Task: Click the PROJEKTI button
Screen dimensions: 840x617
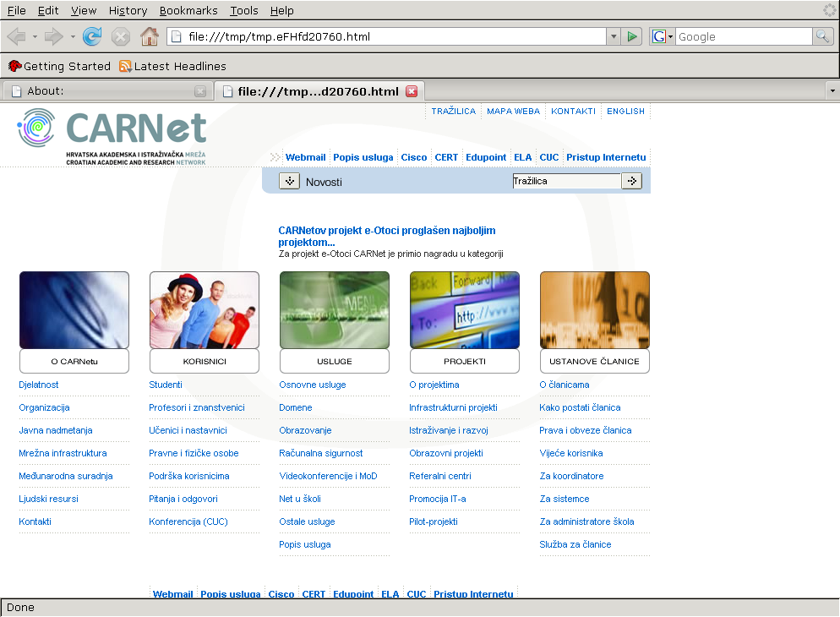Action: (465, 362)
